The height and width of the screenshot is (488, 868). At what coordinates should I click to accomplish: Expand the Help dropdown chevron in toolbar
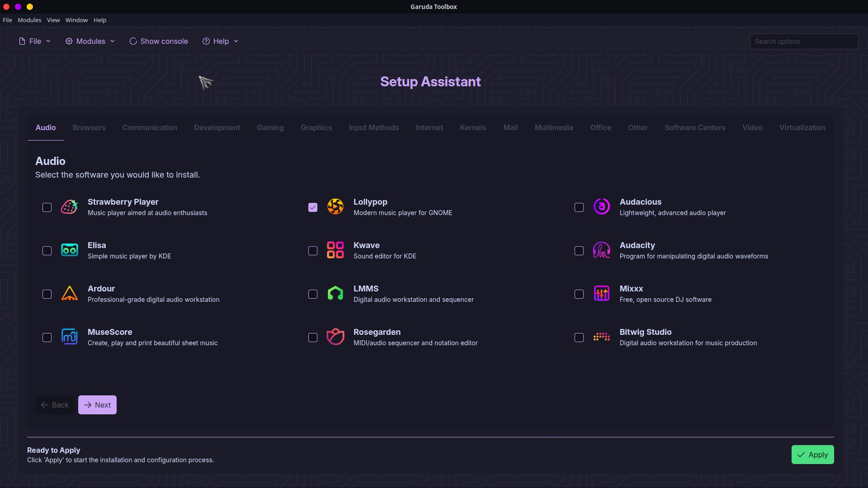click(x=236, y=41)
